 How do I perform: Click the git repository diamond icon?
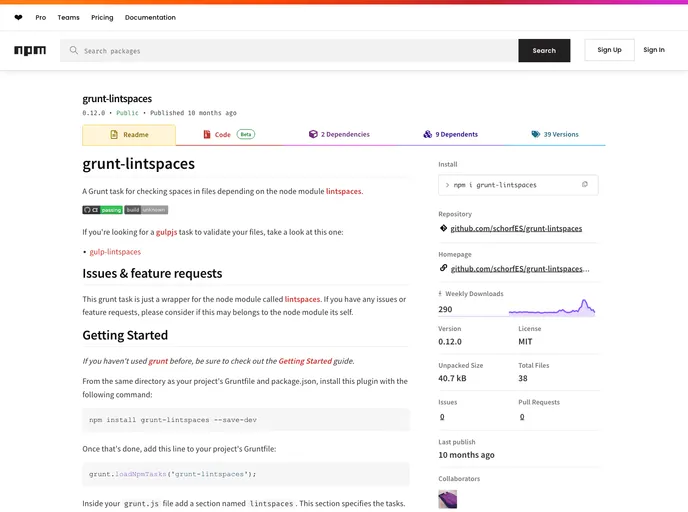[x=443, y=228]
